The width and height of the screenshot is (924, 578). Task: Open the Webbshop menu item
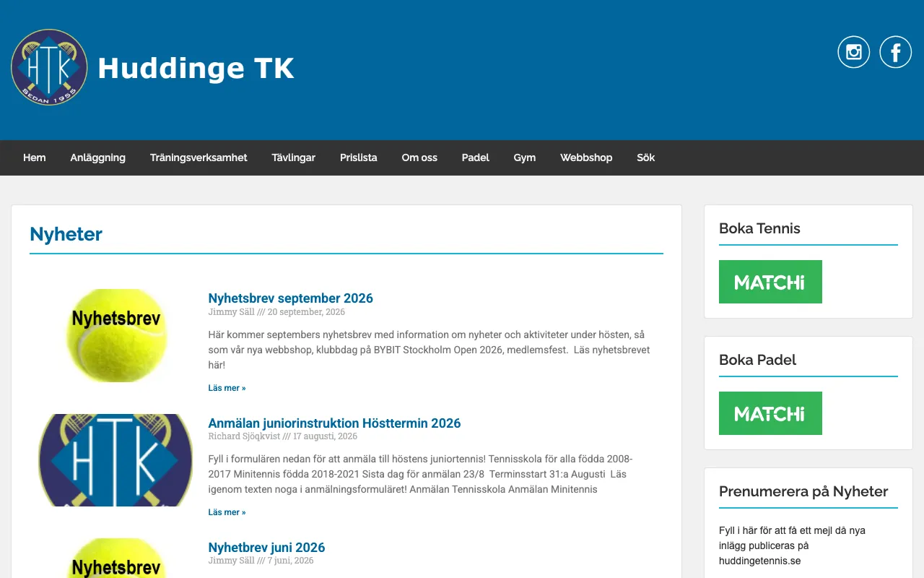(586, 158)
